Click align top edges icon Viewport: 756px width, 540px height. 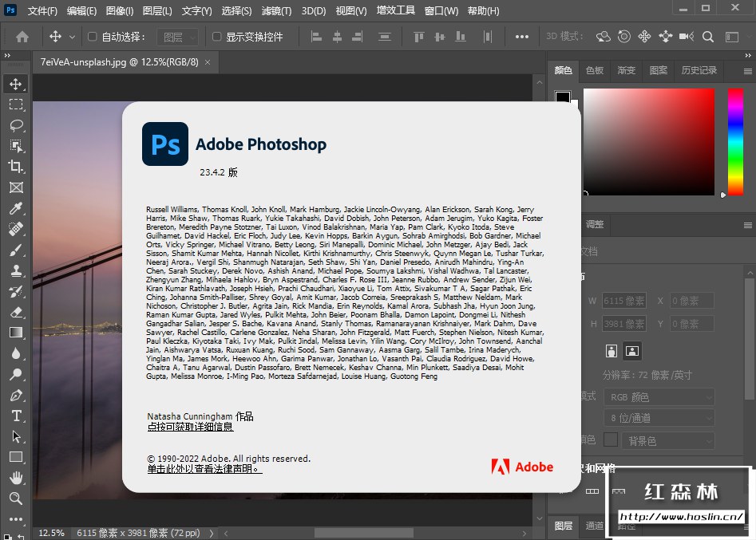(x=418, y=37)
